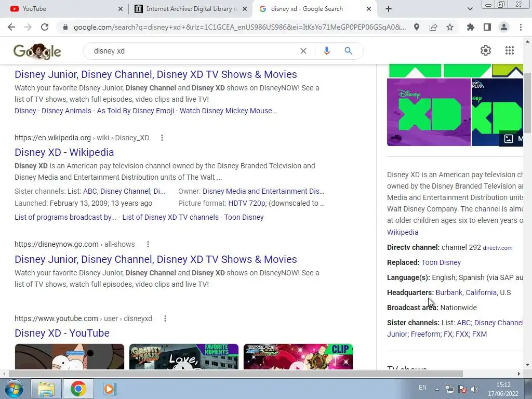
Task: Click the vertical scrollbar thumb
Action: (x=528, y=103)
